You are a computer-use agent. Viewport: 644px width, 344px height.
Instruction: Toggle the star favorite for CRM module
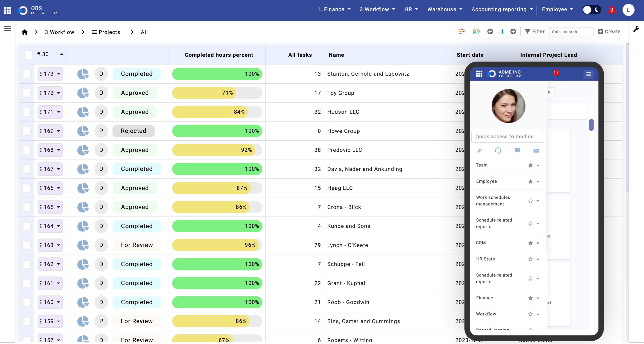[x=530, y=243]
